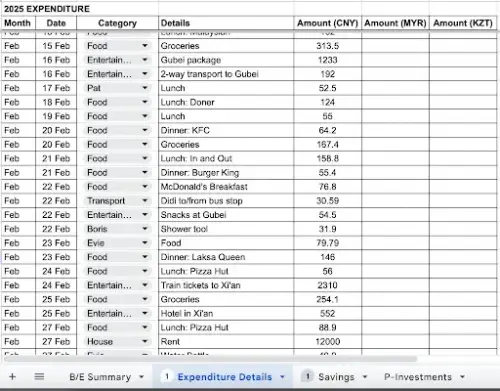Open category dropdown for 17 Feb Lunch row
This screenshot has height=391, width=500.
click(x=145, y=88)
